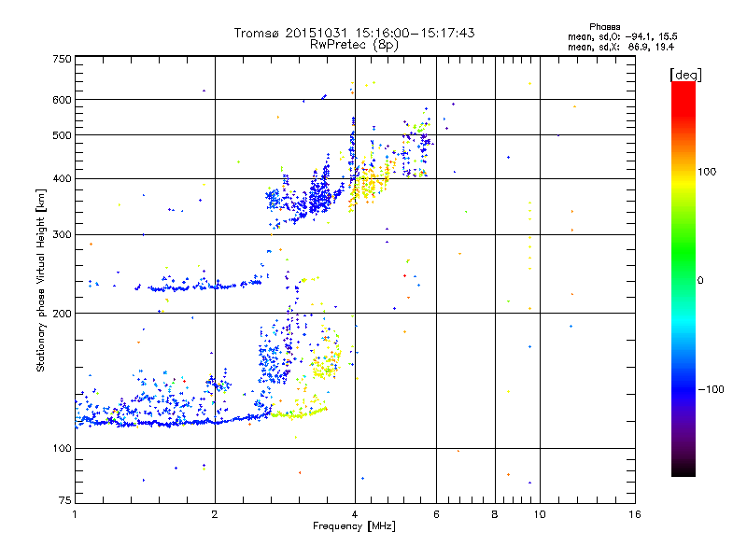Click the '4' frequency tick label
Image resolution: width=747 pixels, height=560 pixels.
(x=355, y=514)
